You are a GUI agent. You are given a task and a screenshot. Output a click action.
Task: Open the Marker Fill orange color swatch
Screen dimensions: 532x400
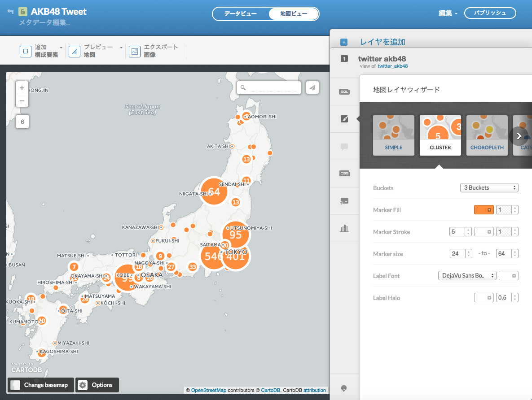(x=484, y=210)
